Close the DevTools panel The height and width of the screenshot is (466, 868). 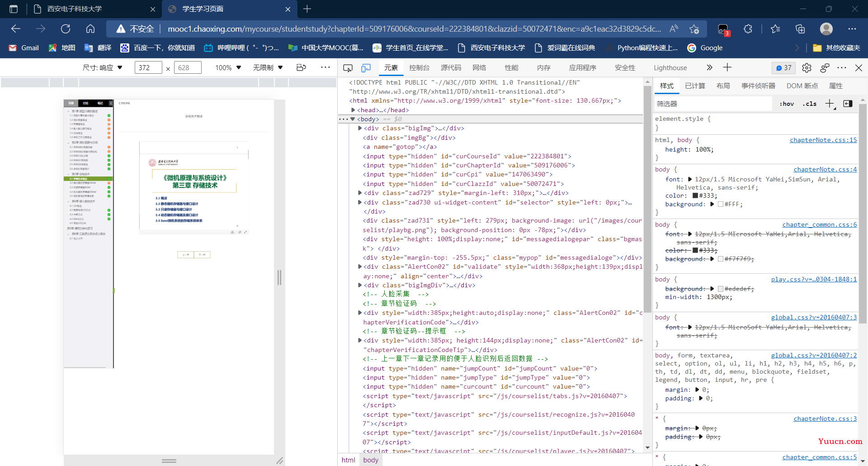[859, 68]
